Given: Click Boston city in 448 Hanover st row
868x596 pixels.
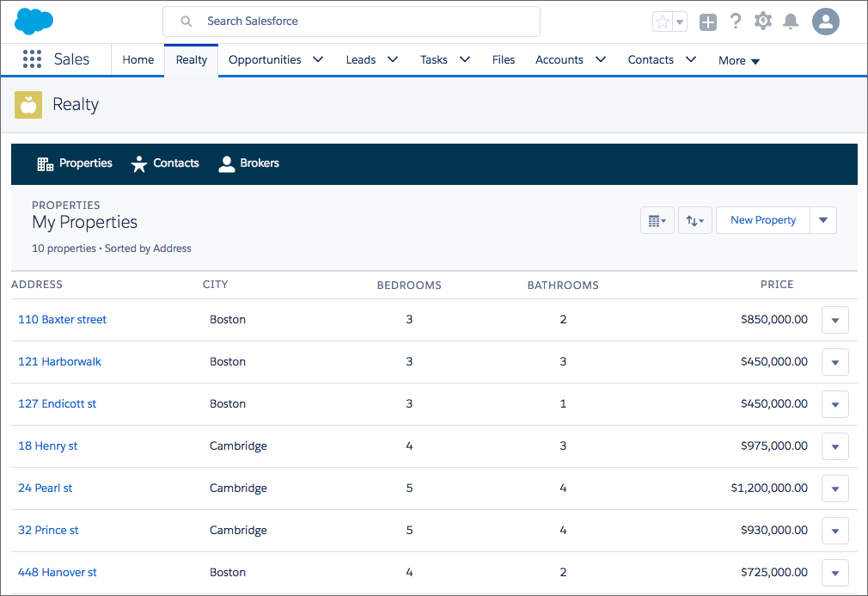Looking at the screenshot, I should (x=228, y=572).
